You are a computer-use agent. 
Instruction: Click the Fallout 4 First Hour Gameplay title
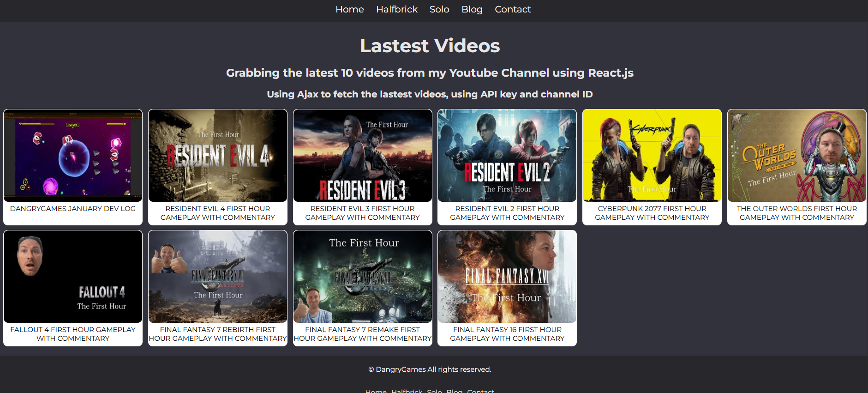pyautogui.click(x=73, y=334)
